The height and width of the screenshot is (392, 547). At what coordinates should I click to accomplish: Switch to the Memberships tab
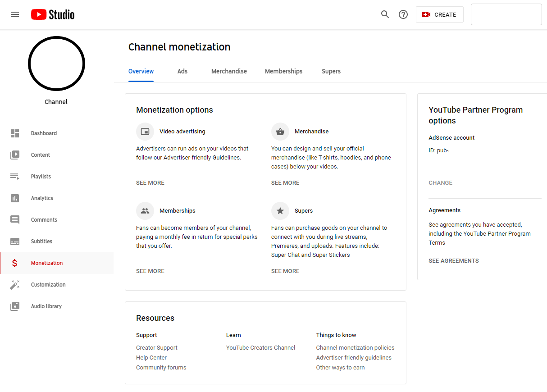(284, 71)
